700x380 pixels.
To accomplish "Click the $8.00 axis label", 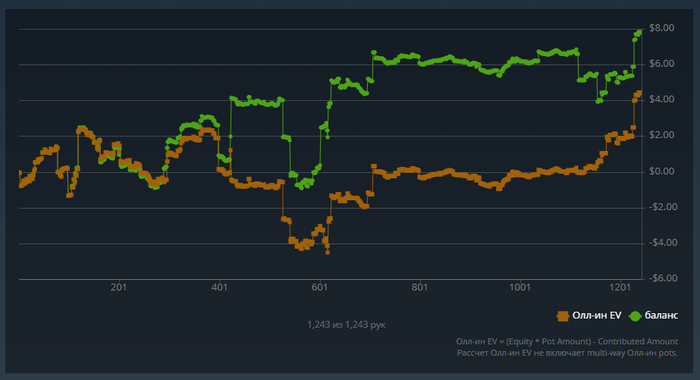I will tap(662, 28).
